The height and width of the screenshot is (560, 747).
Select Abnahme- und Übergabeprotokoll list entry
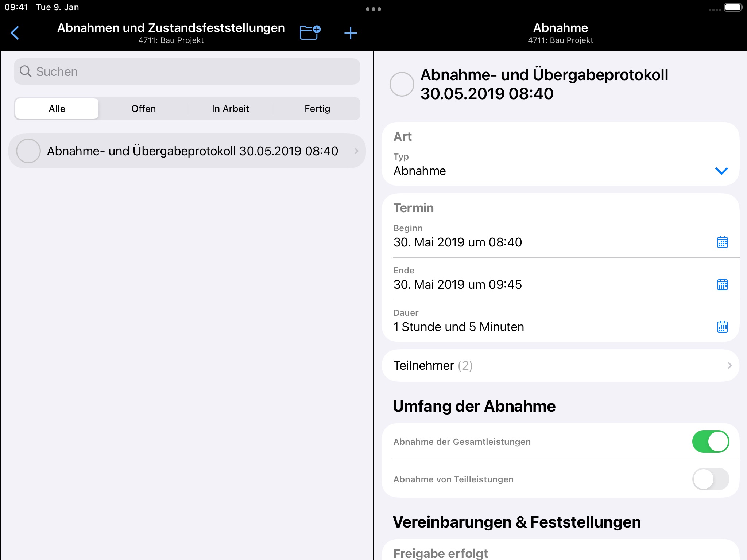[x=187, y=151]
